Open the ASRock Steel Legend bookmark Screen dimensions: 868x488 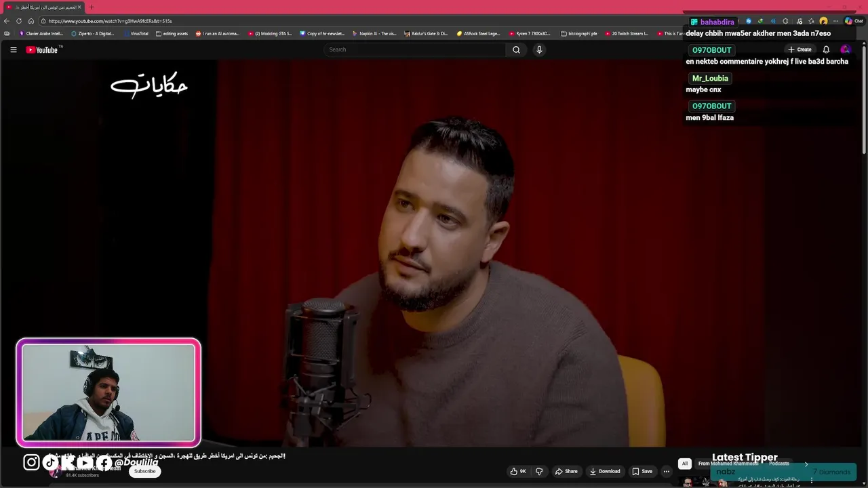(x=478, y=33)
